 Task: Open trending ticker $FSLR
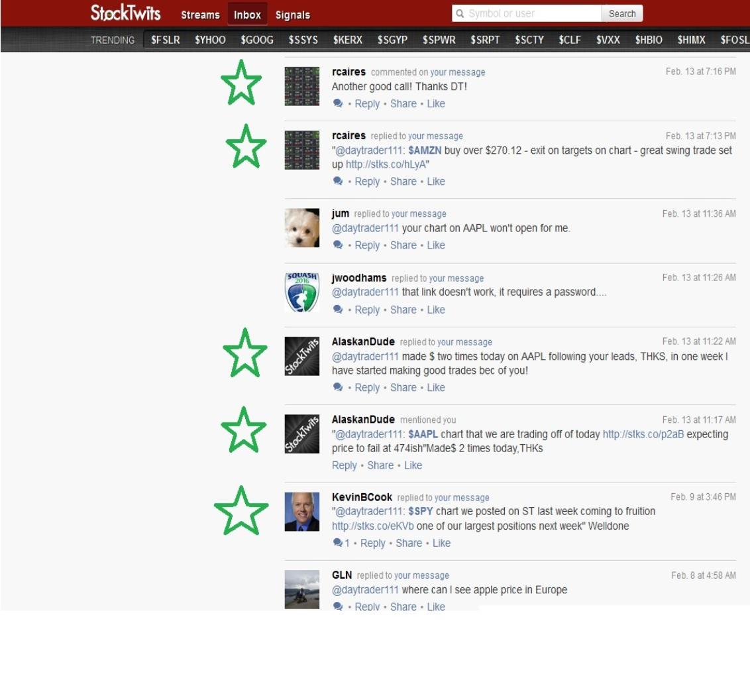pos(166,40)
